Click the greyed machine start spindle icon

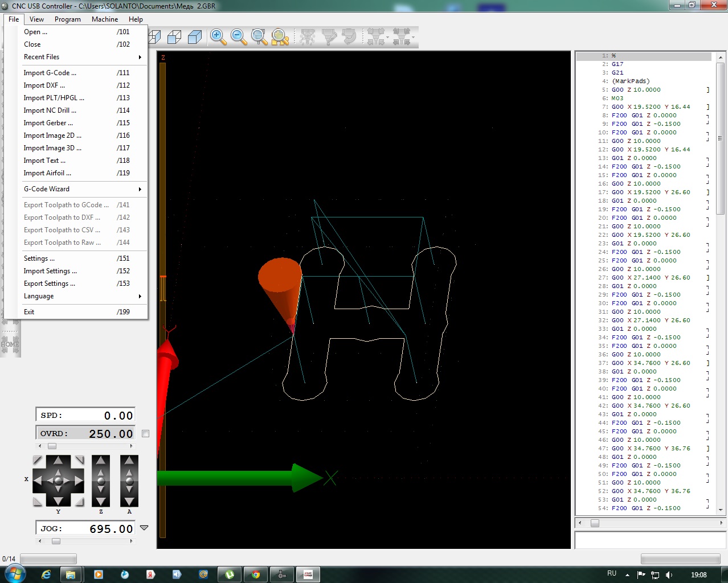point(308,37)
